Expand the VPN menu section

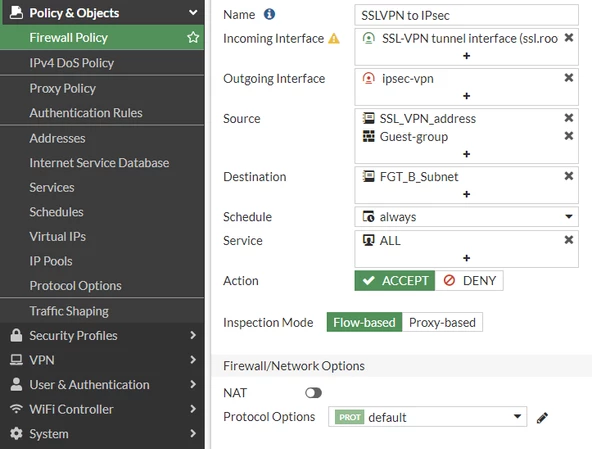[x=102, y=360]
